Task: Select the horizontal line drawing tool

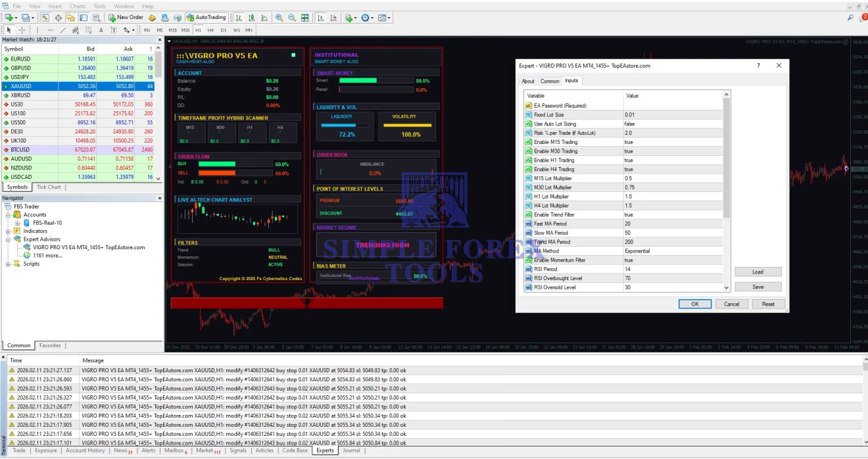Action: [x=50, y=30]
